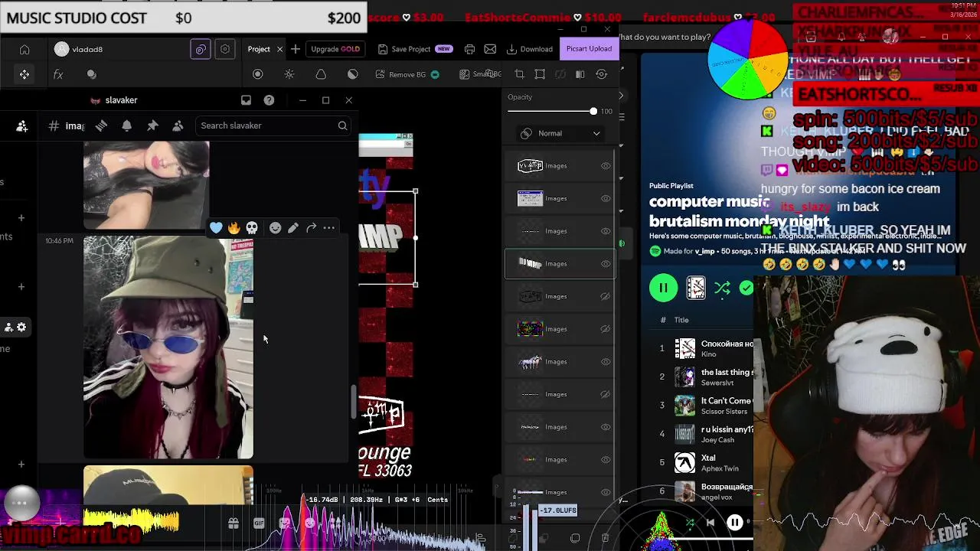Open Discord GIF picker
Screen dimensions: 980x551
(259, 523)
